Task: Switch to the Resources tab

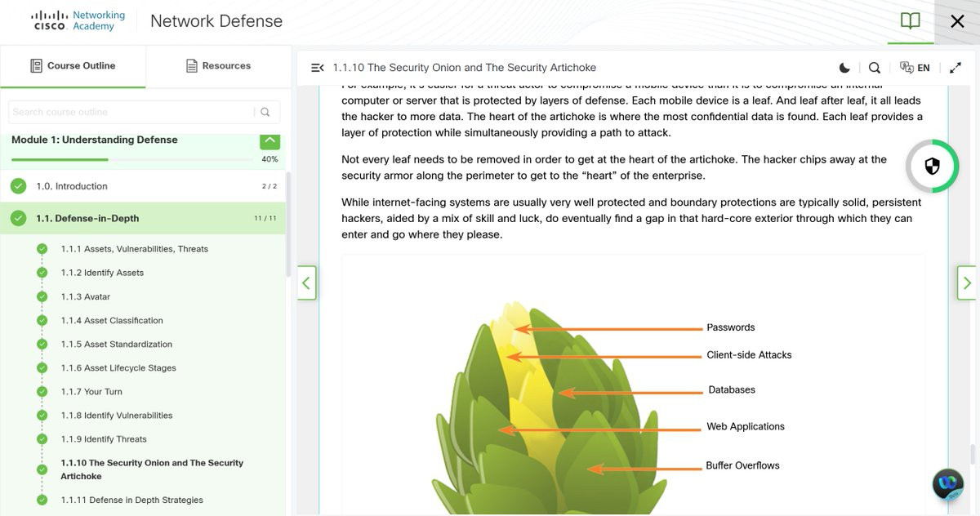Action: [x=218, y=65]
